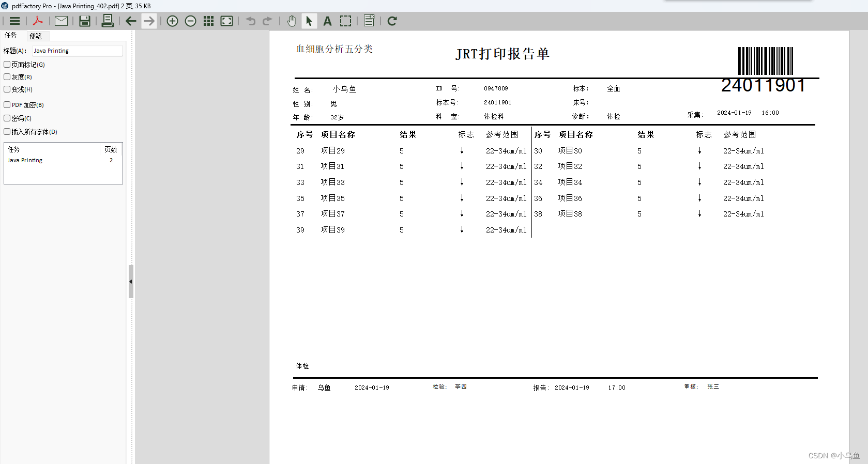Click the 项目30 row item name
Screen dimensions: 868x464
point(570,151)
